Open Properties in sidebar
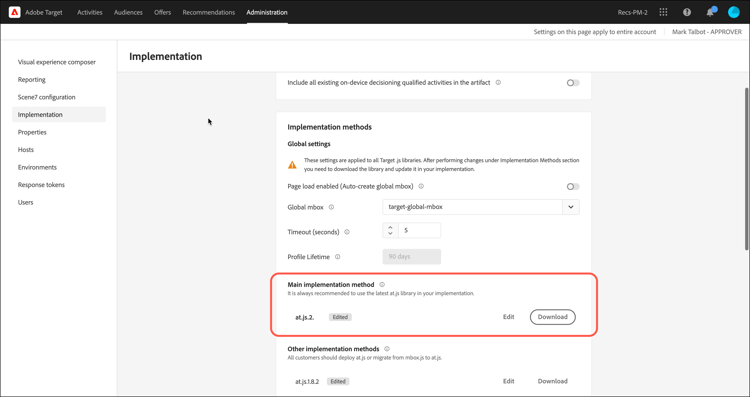This screenshot has width=750, height=397. click(x=32, y=132)
